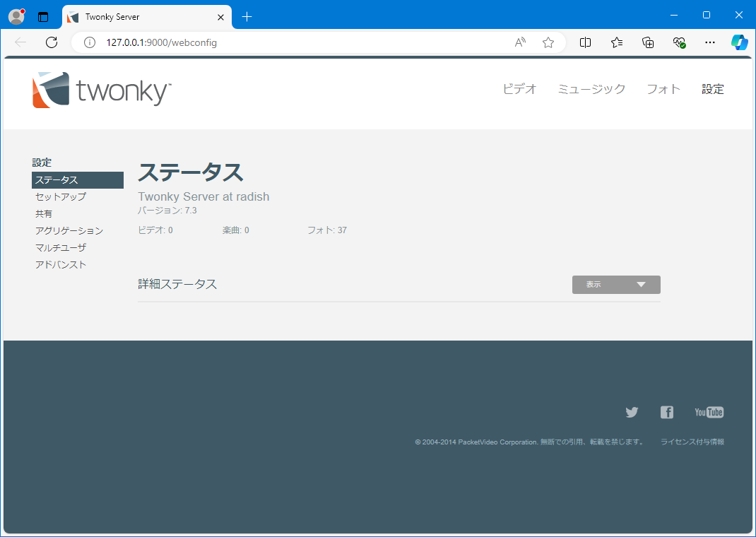Toggle split screen view

585,42
